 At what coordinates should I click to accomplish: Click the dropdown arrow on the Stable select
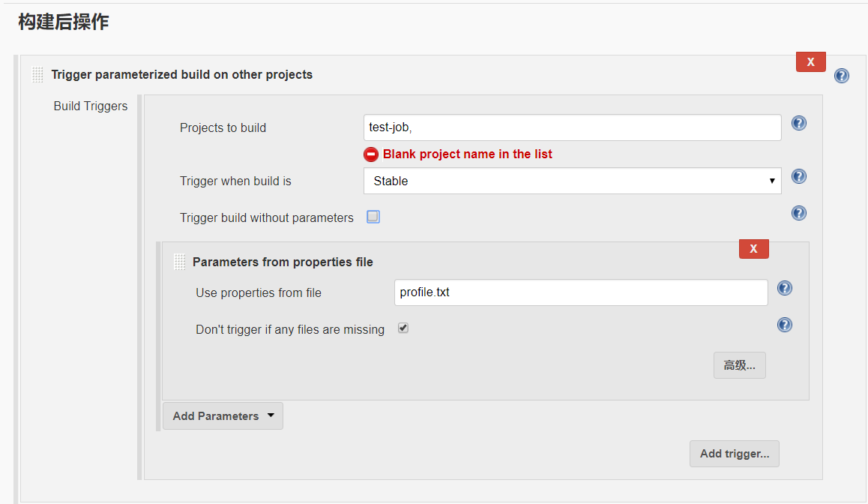pyautogui.click(x=771, y=181)
